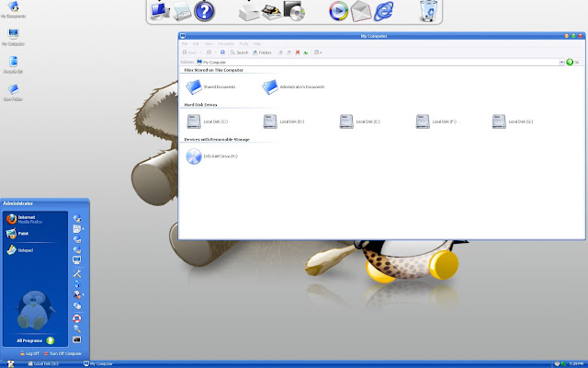Select the Shared Documents folder
588x368 pixels.
point(210,86)
